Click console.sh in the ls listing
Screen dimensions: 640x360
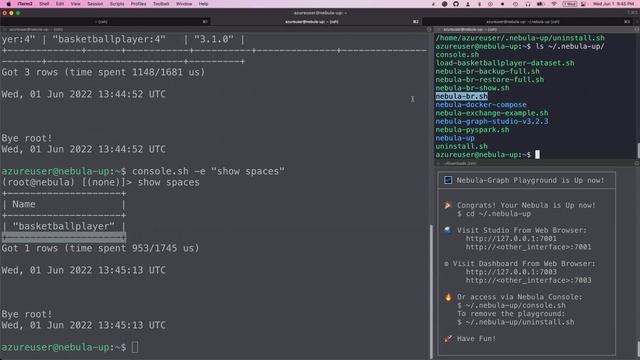pos(457,55)
